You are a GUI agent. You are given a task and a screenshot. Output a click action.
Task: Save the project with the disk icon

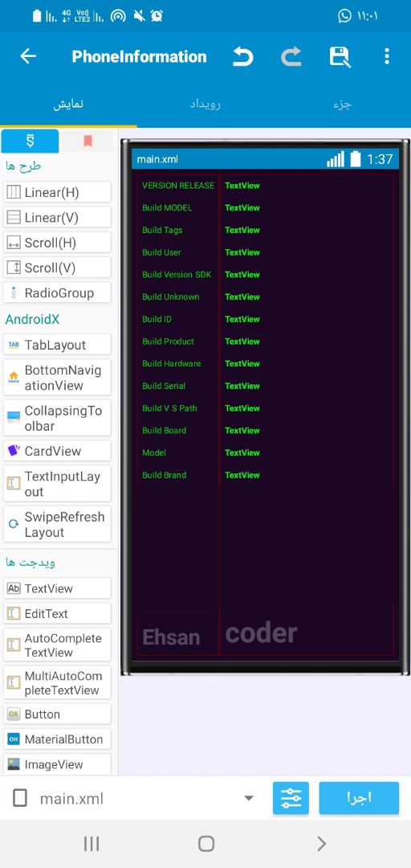340,56
